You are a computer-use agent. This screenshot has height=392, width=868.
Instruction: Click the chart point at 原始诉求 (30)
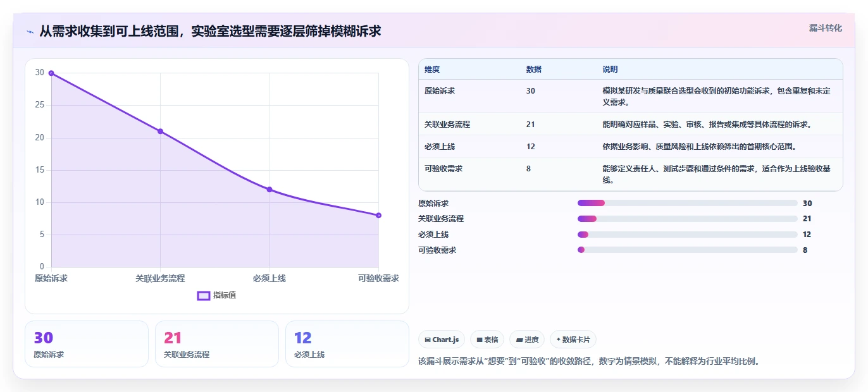point(51,73)
